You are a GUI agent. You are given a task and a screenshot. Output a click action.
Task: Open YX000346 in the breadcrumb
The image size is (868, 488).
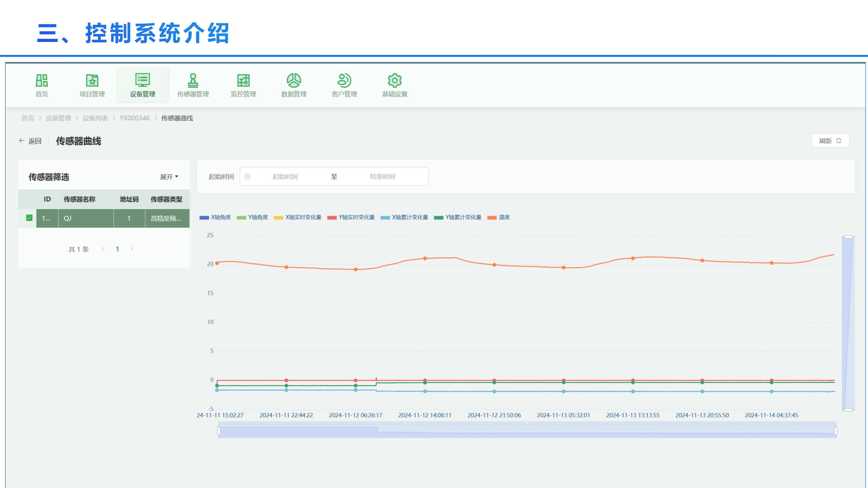pyautogui.click(x=134, y=118)
